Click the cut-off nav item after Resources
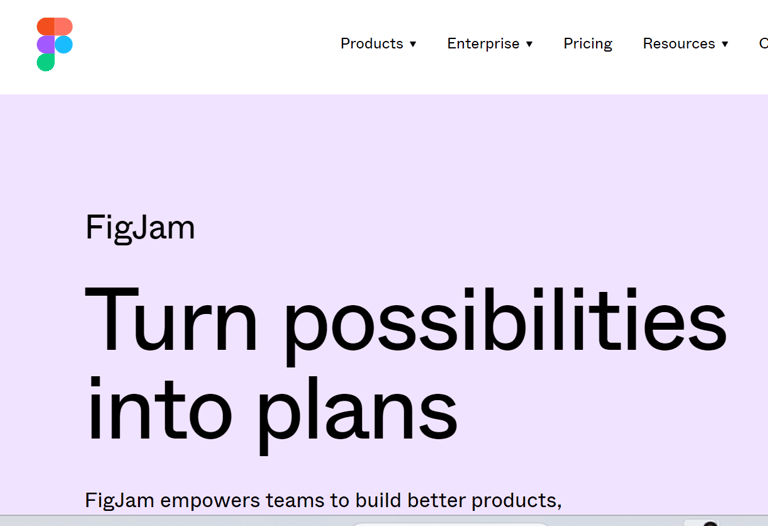 [764, 44]
